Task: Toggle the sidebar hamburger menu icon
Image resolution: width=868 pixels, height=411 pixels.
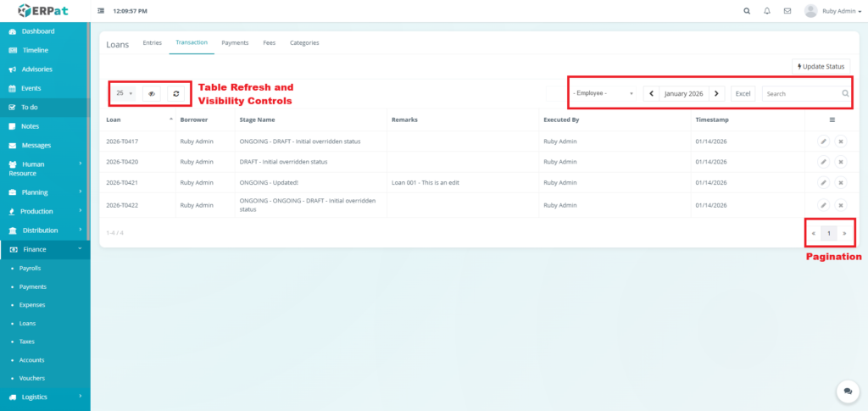Action: click(102, 11)
